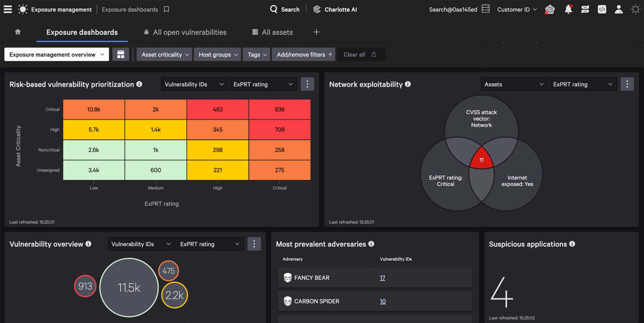This screenshot has width=644, height=323.
Task: Open the dashboard layout grid icon
Action: click(x=121, y=54)
